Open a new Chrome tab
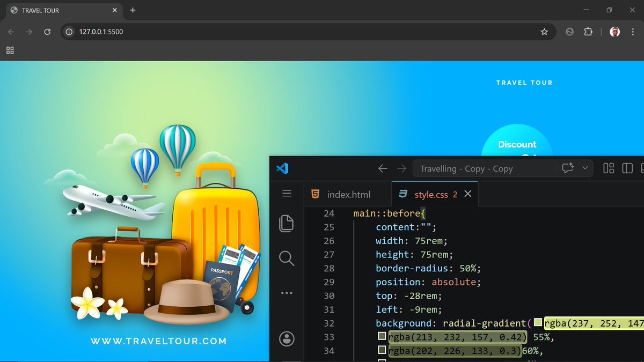This screenshot has width=644, height=362. [133, 10]
